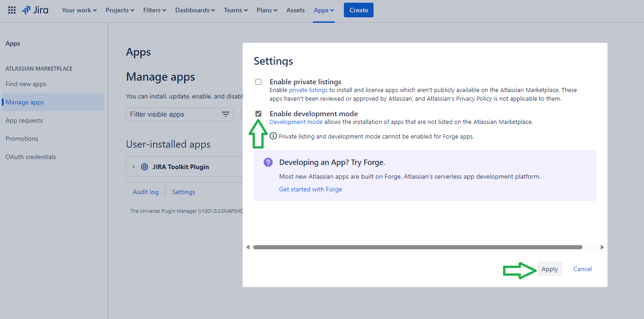This screenshot has height=319, width=644.
Task: Click the Apply button
Action: 550,269
